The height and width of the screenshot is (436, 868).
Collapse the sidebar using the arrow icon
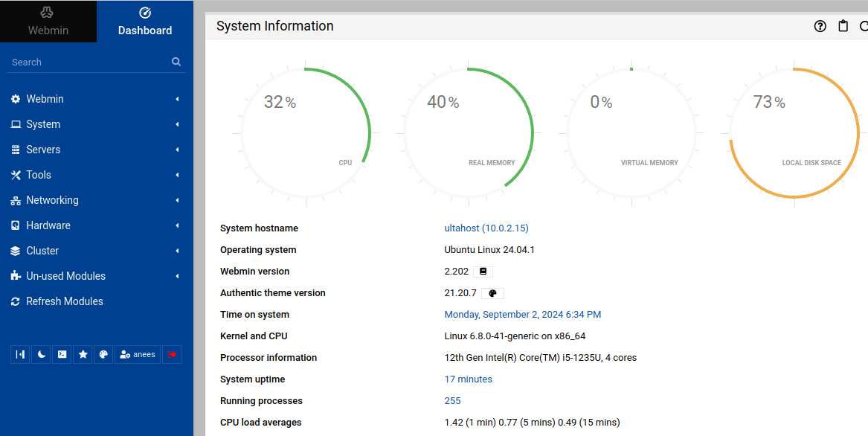pos(20,354)
